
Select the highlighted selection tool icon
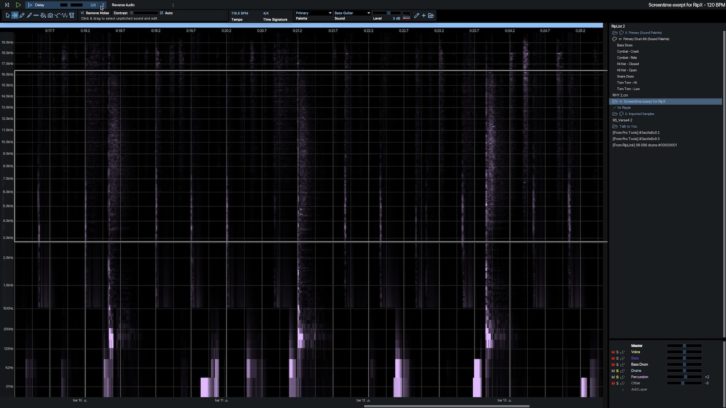pos(15,16)
